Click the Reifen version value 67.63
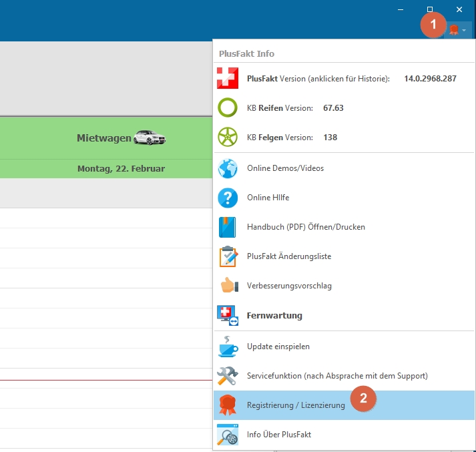 [x=333, y=108]
